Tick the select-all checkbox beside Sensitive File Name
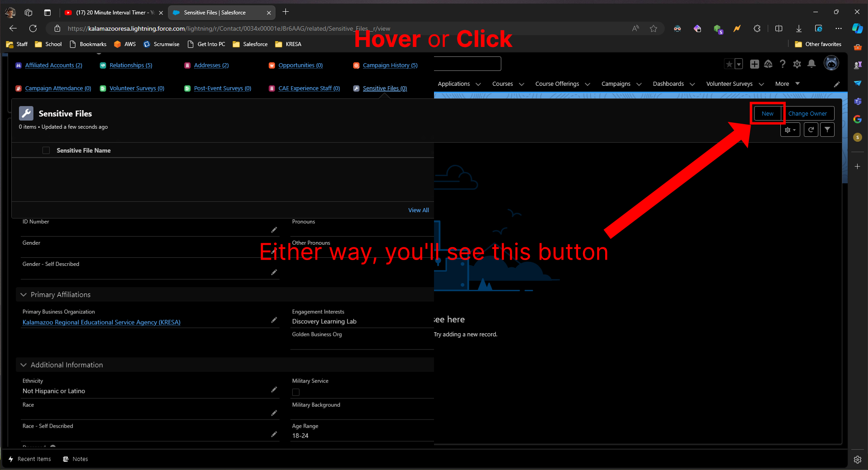 46,150
